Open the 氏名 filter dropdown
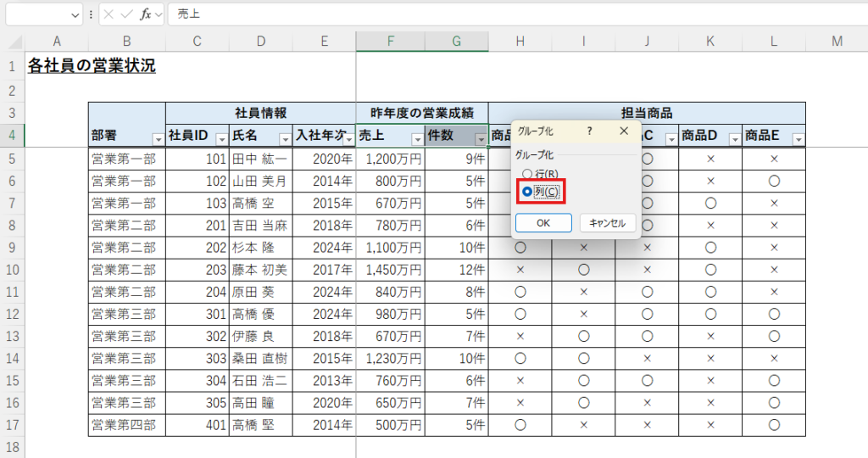 [284, 139]
